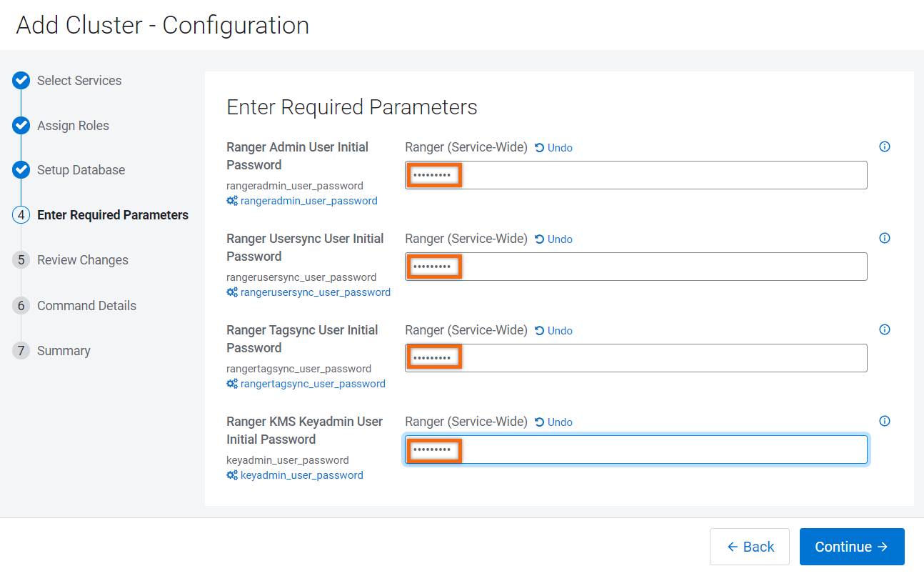
Task: Click Continue button
Action: pos(852,547)
